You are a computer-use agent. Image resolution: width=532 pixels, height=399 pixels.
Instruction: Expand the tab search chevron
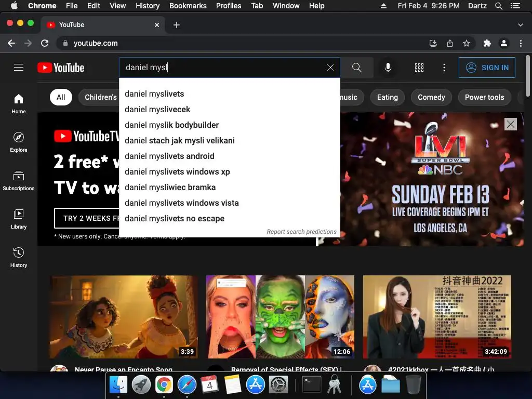520,25
